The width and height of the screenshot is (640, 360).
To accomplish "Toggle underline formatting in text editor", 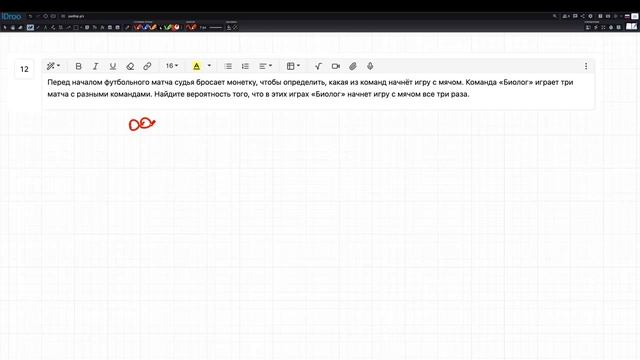I will pyautogui.click(x=113, y=66).
